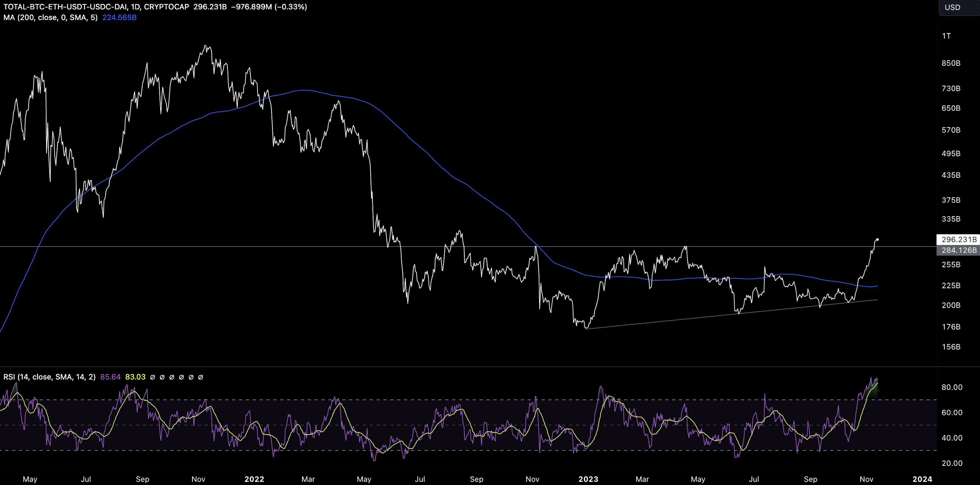Click the 296.231B current price label
Screen dimensions: 980x485
click(959, 239)
